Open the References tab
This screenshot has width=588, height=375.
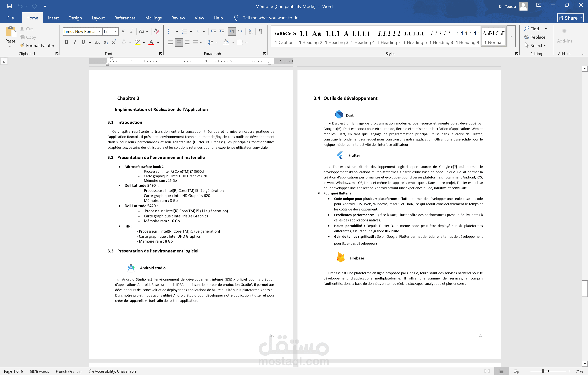click(125, 18)
